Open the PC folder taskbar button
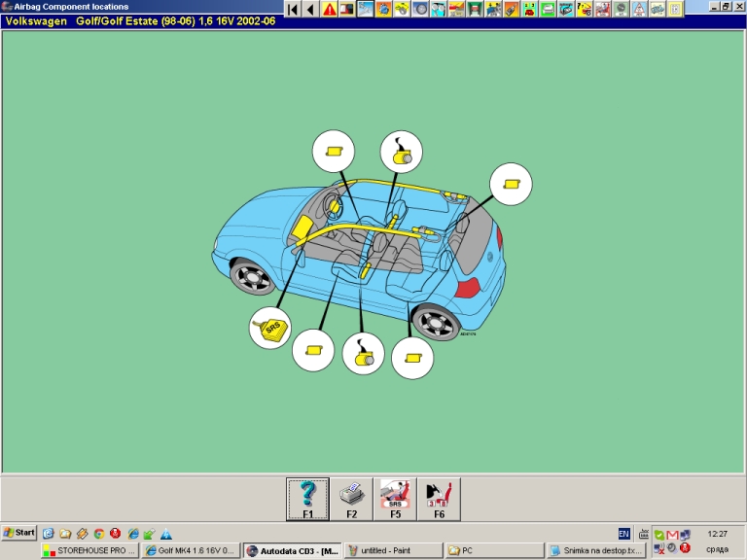747x560 pixels. pos(492,550)
